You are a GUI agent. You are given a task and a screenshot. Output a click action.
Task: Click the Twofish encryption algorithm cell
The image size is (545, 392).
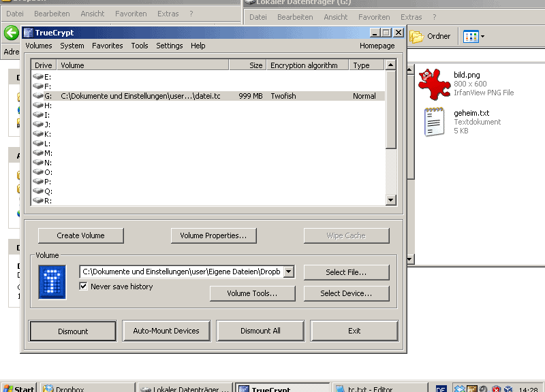coord(283,96)
